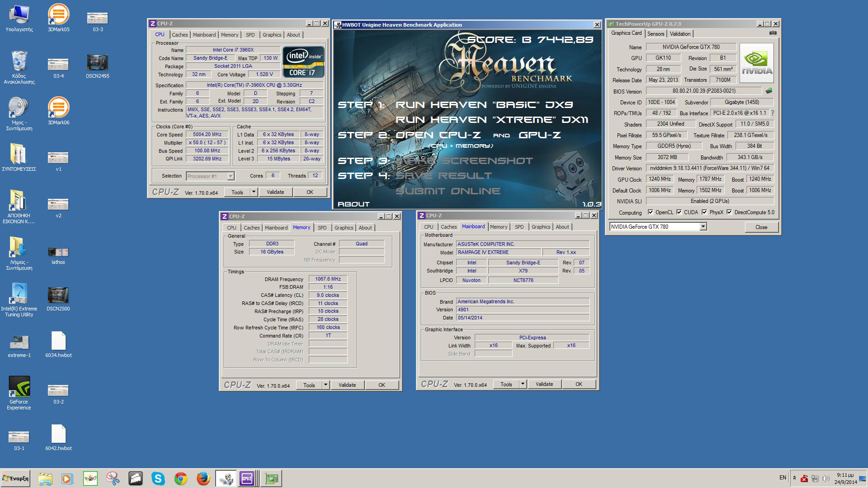Show hidden tray icons arrow
This screenshot has height=488, width=868.
point(794,478)
